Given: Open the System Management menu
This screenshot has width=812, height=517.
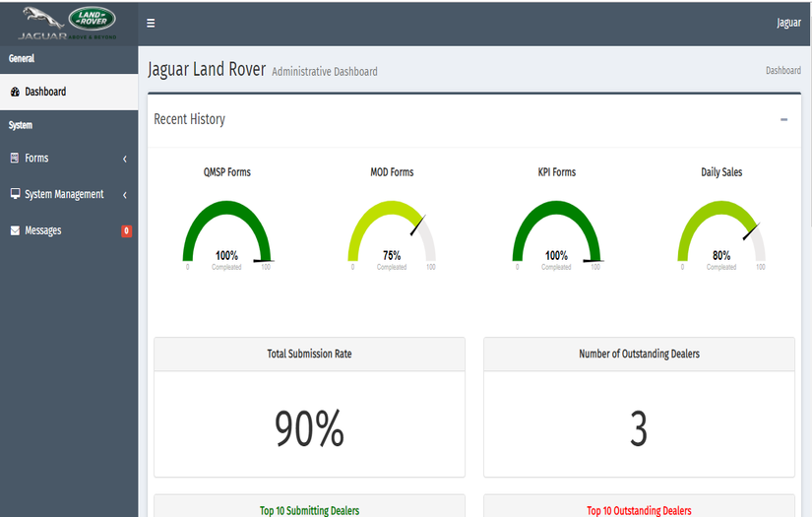Looking at the screenshot, I should [x=69, y=194].
